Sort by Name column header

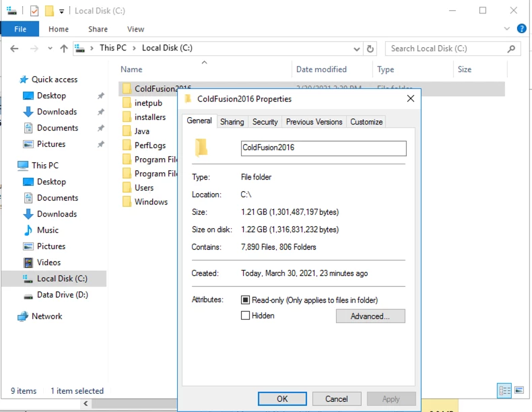131,69
